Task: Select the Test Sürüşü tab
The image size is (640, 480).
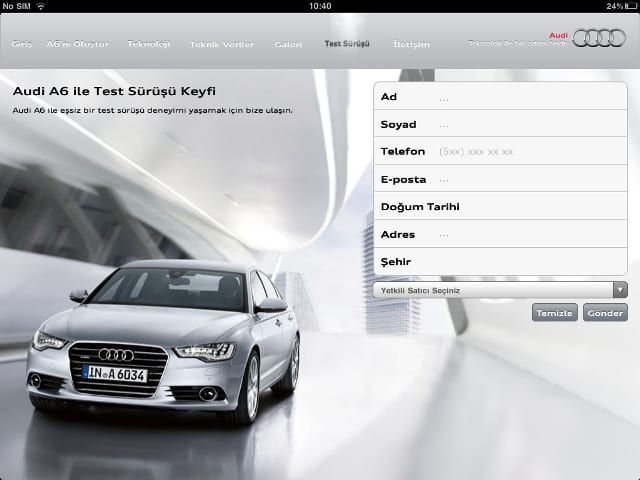Action: [347, 44]
